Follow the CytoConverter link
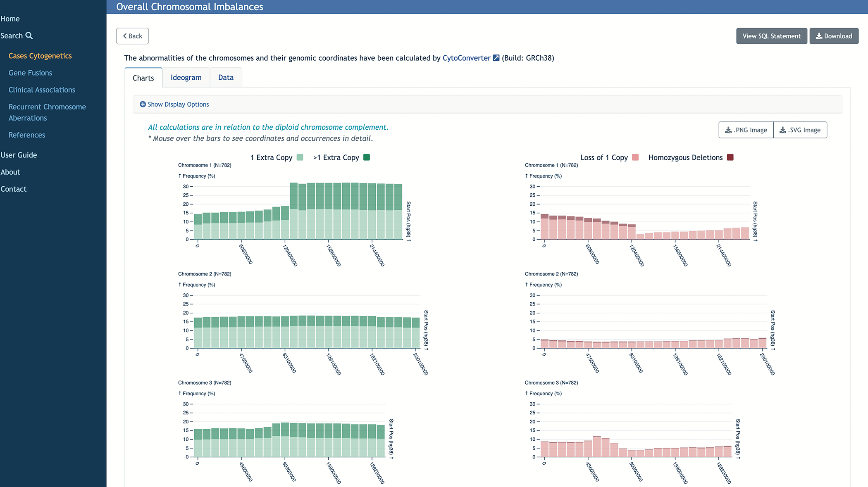Image resolution: width=868 pixels, height=487 pixels. (466, 58)
